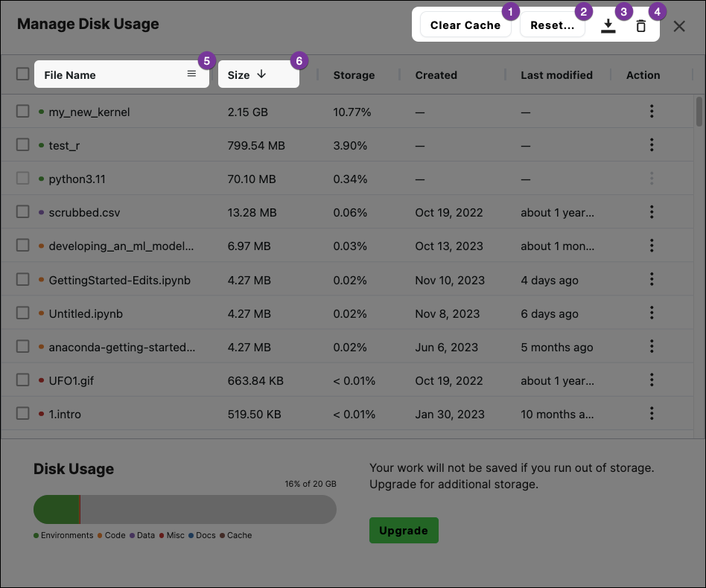Open action menu for my_new_kernel
The image size is (706, 588).
[x=652, y=111]
